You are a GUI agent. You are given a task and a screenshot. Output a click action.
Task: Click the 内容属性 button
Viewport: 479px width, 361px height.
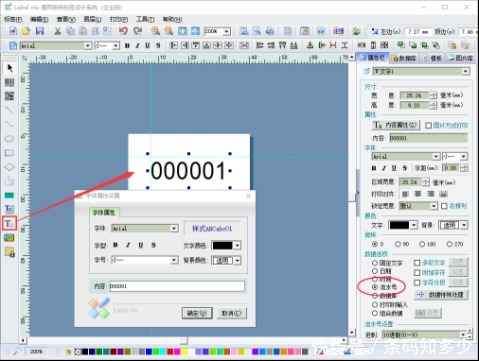396,125
